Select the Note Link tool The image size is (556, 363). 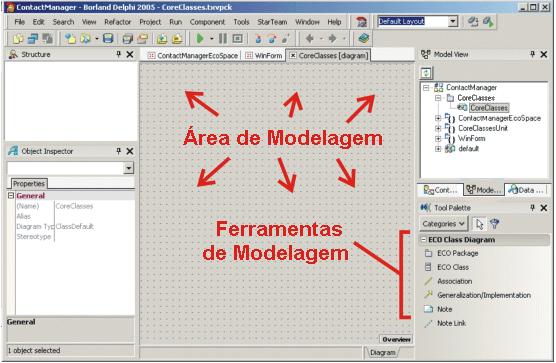[445, 323]
